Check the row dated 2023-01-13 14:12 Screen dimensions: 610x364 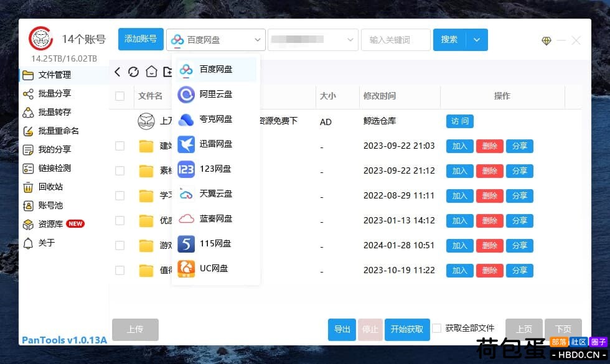coord(120,220)
